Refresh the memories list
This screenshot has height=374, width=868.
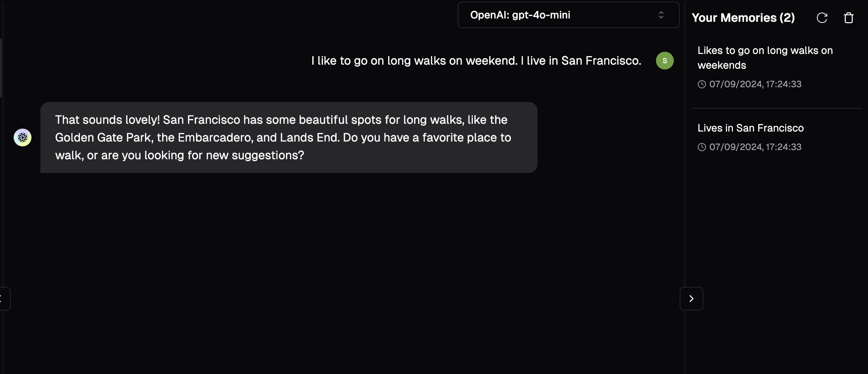click(822, 18)
